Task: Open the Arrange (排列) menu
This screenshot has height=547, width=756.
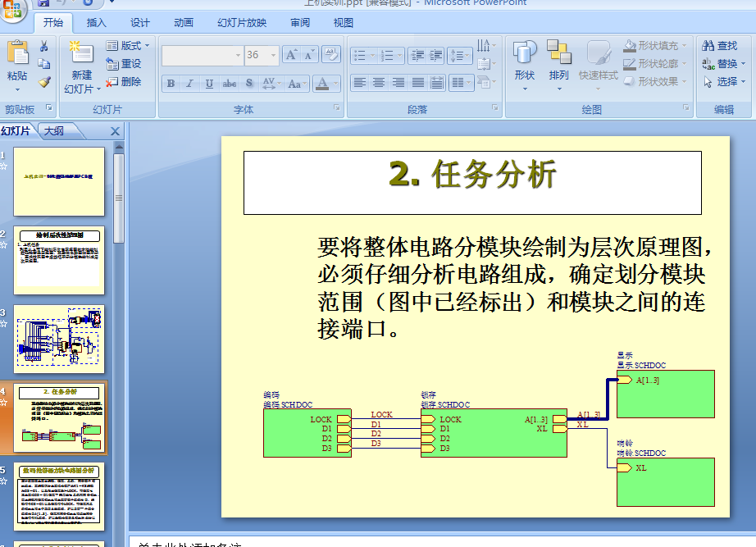Action: pos(559,66)
